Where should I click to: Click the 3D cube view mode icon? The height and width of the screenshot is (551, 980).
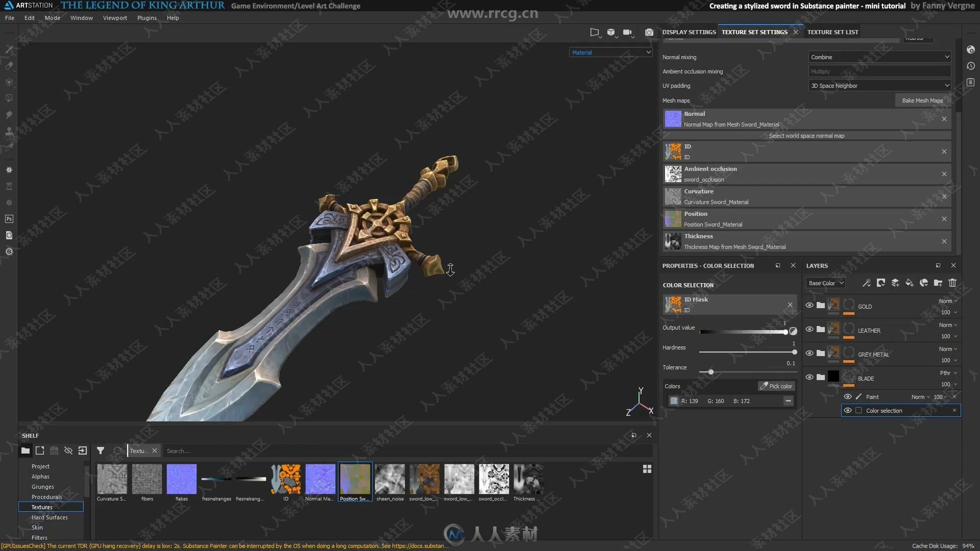point(611,32)
